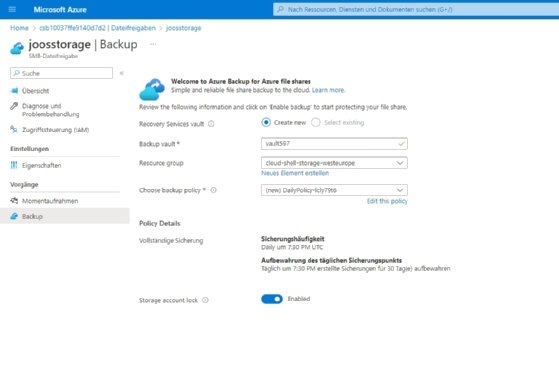Screen dimensions: 559x392
Task: Click the Übersicht icon
Action: tap(14, 91)
